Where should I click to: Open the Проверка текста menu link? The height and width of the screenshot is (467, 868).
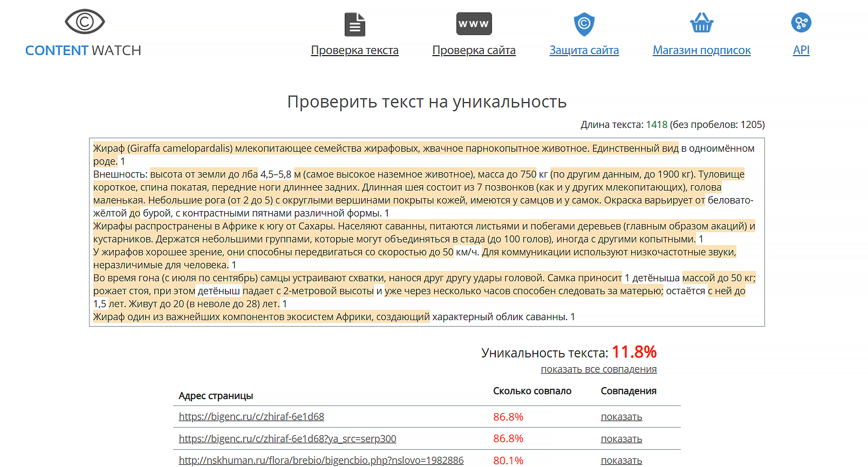(x=354, y=50)
